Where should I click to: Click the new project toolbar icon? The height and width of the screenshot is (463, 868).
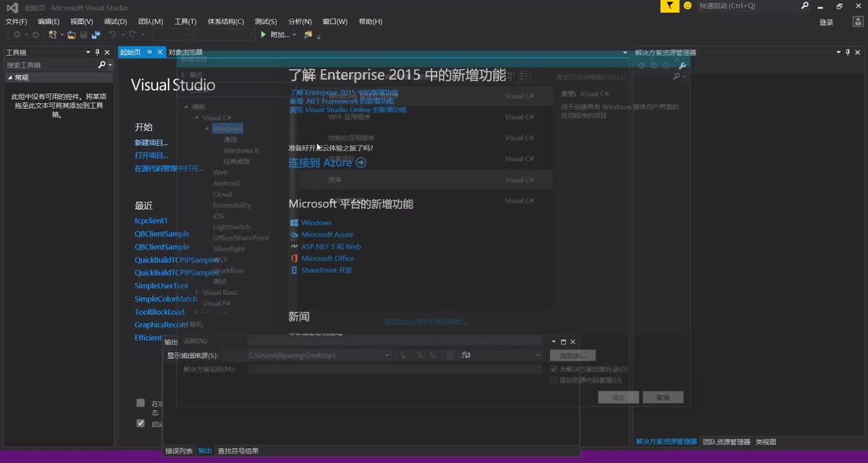coord(53,35)
